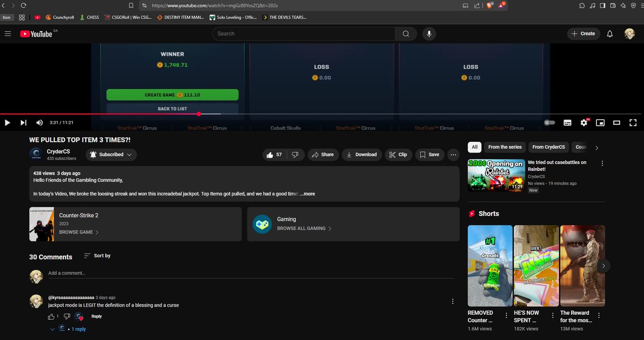Open Rainbet casebattles video thumbnail
Image resolution: width=644 pixels, height=340 pixels.
tap(496, 175)
